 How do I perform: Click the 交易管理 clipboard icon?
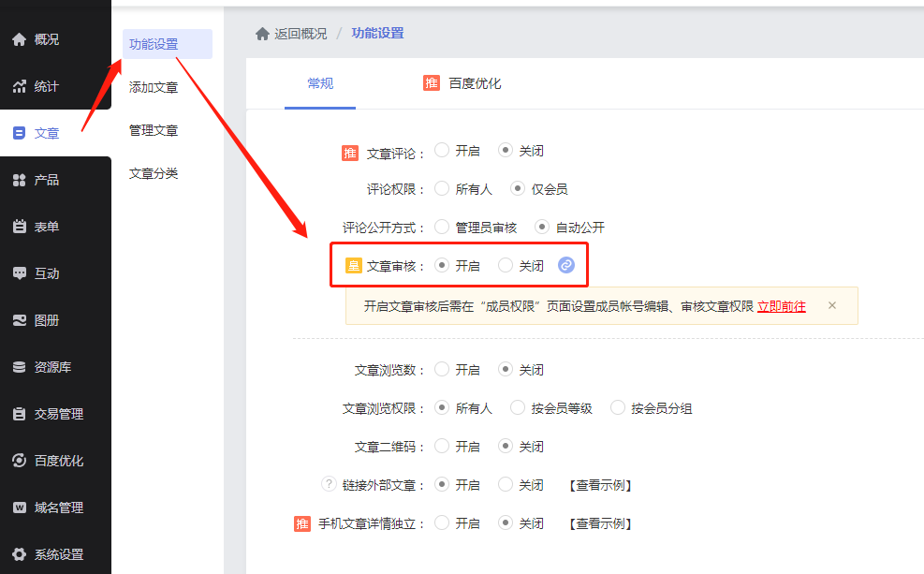click(x=20, y=414)
